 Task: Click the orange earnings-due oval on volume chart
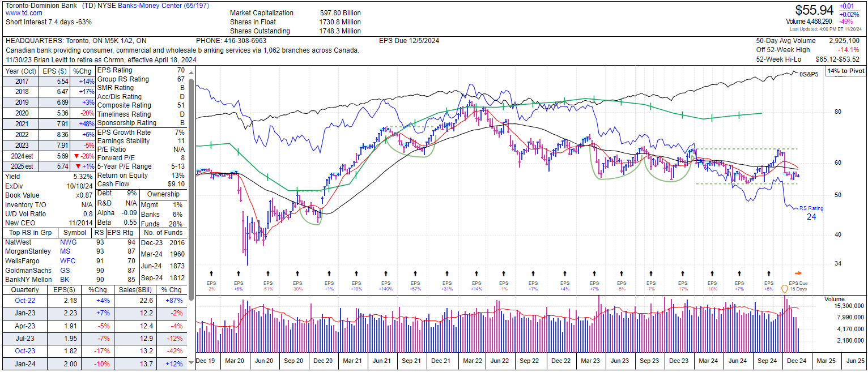coord(785,289)
